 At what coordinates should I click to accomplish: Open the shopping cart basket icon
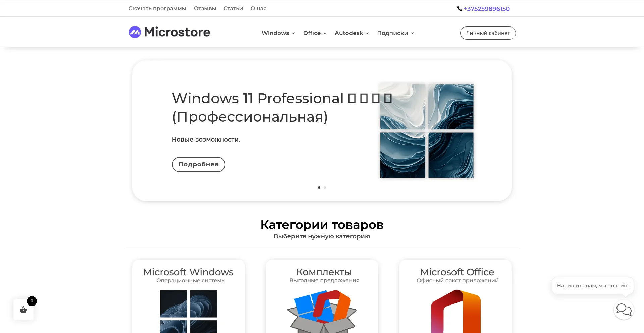click(x=23, y=310)
